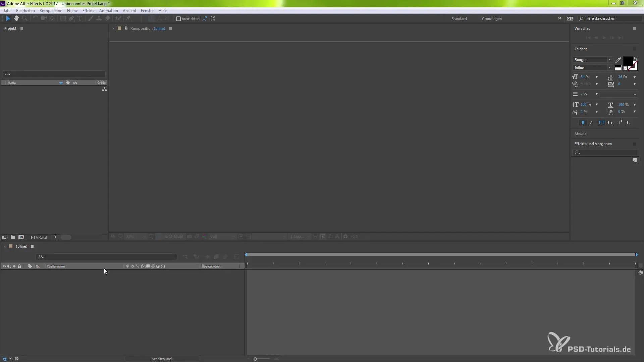Select the Pen tool
The height and width of the screenshot is (362, 644).
click(x=71, y=18)
